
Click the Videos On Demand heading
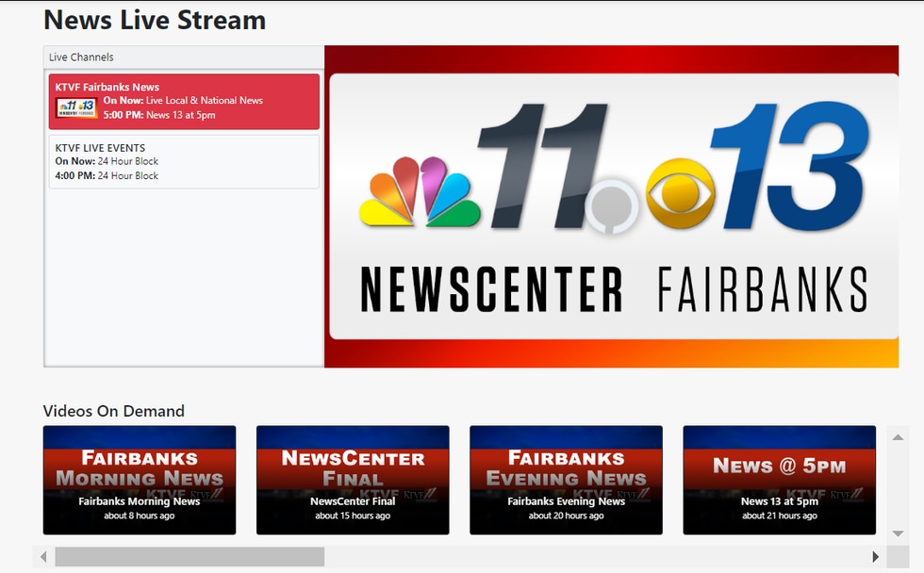[113, 411]
